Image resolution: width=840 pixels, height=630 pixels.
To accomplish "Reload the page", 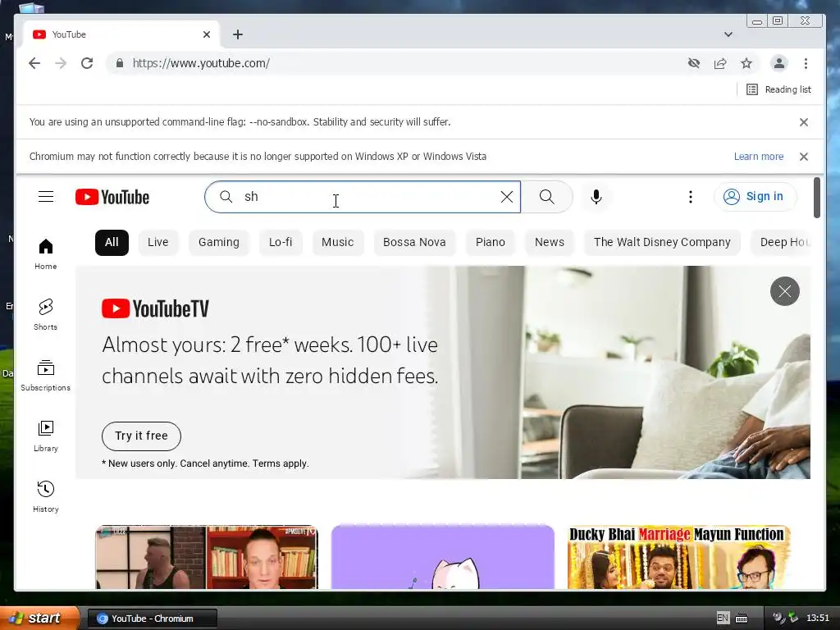I will (87, 63).
